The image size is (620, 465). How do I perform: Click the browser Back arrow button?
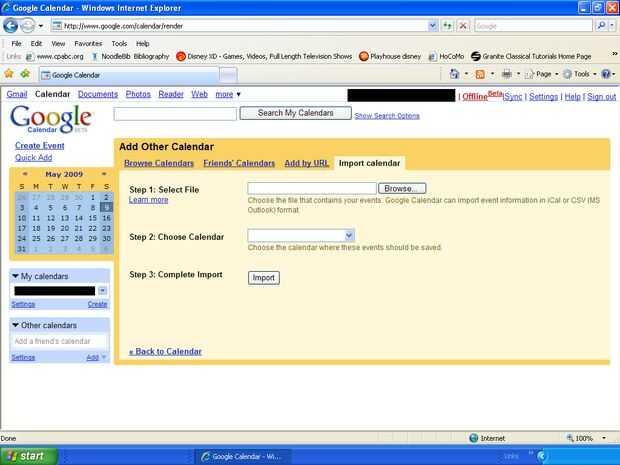coord(10,26)
